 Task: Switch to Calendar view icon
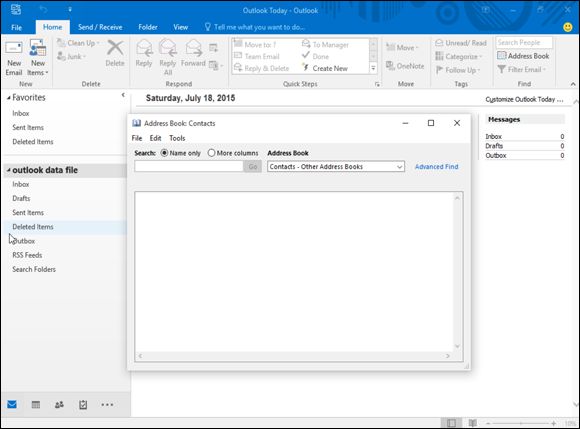36,405
